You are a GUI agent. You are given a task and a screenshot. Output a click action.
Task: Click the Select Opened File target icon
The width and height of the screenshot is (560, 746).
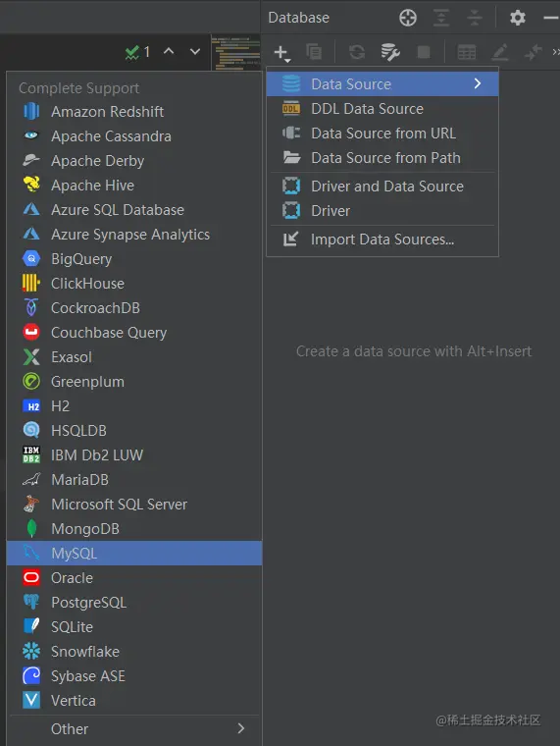coord(408,18)
